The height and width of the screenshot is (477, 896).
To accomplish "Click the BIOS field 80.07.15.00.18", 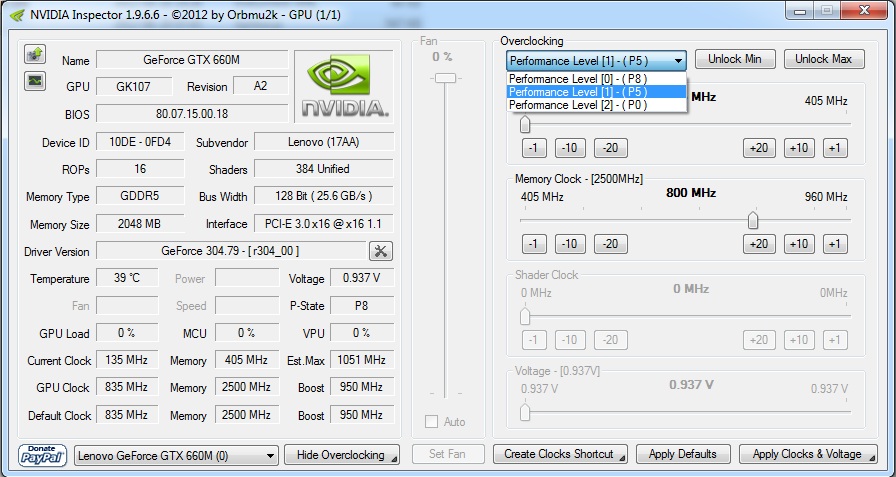I will point(192,114).
